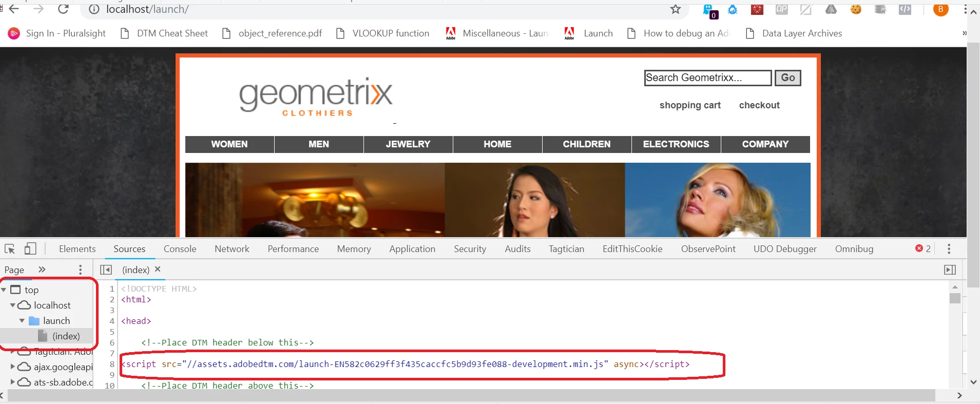Open the gray rocket extension icon

point(831,9)
